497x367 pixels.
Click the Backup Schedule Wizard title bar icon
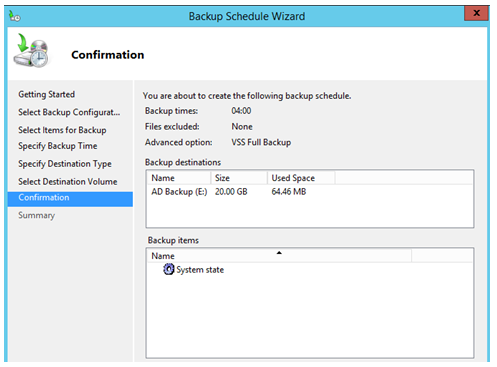click(14, 16)
